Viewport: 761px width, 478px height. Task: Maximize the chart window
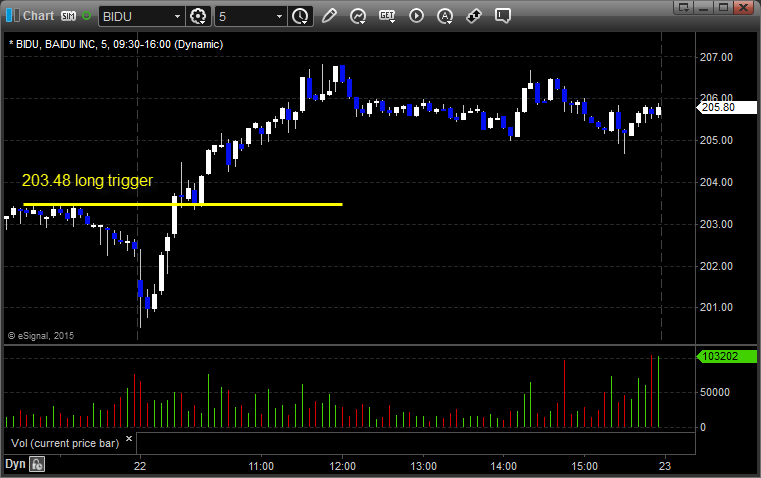[724, 7]
